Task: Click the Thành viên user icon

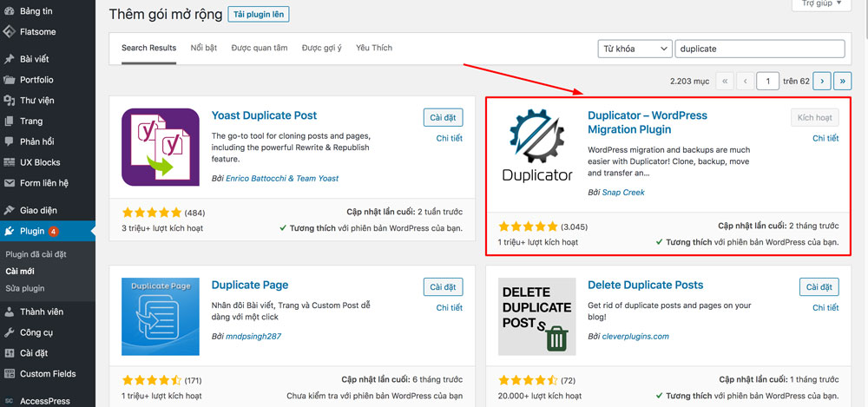Action: coord(9,312)
